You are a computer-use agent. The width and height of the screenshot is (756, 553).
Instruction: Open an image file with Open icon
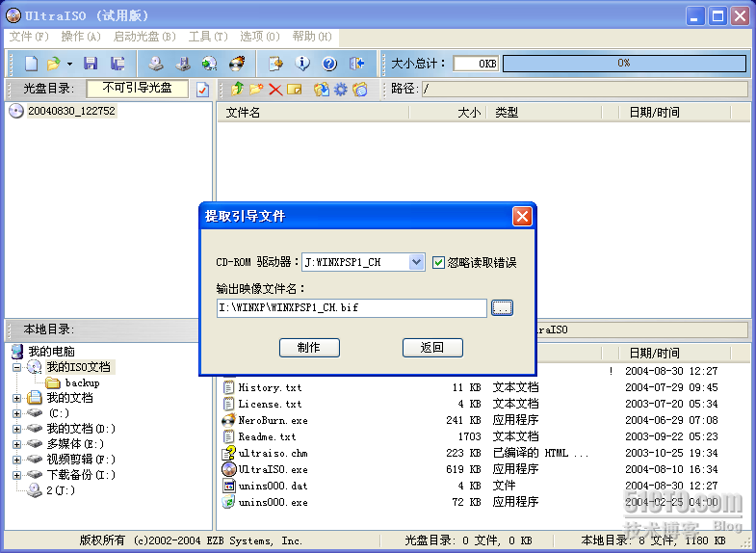click(54, 64)
